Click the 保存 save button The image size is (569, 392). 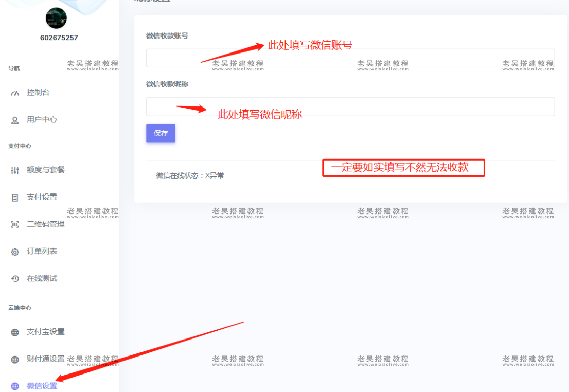click(x=161, y=133)
